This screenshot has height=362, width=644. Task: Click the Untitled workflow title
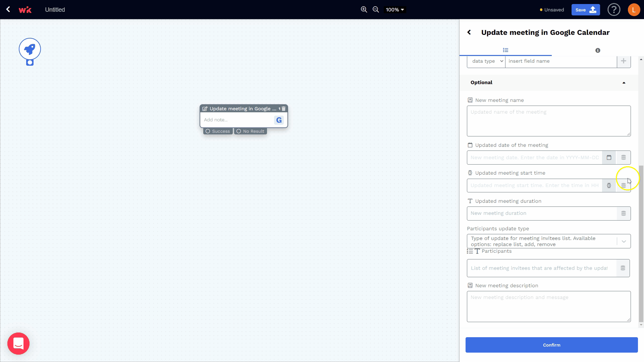coord(55,10)
